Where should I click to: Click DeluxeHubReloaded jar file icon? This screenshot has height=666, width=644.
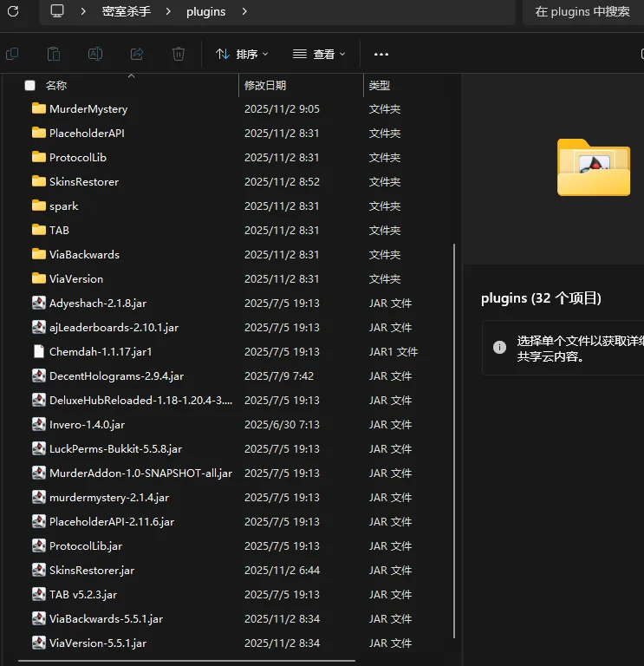point(39,400)
